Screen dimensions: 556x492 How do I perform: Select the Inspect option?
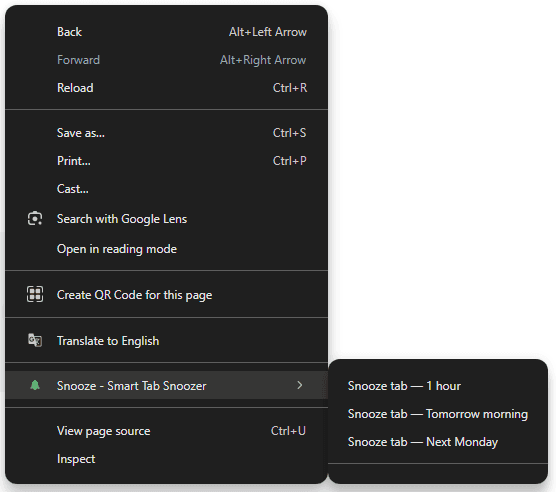[x=166, y=459]
